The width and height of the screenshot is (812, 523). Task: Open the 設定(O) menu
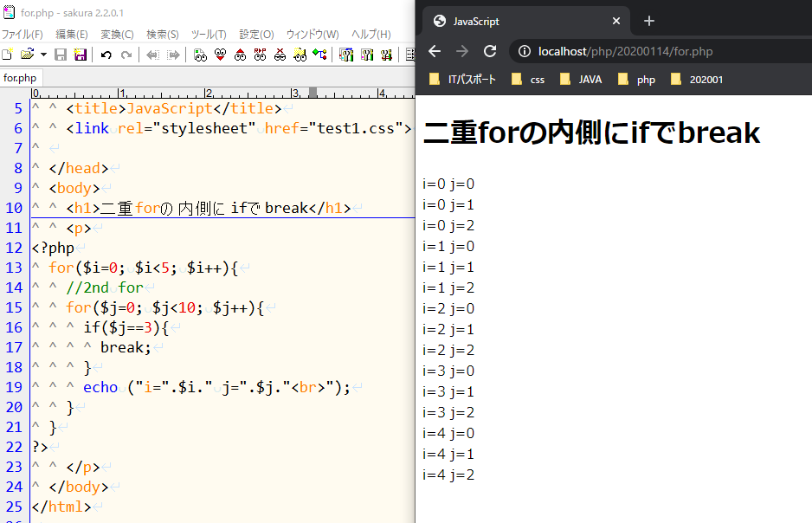click(256, 34)
